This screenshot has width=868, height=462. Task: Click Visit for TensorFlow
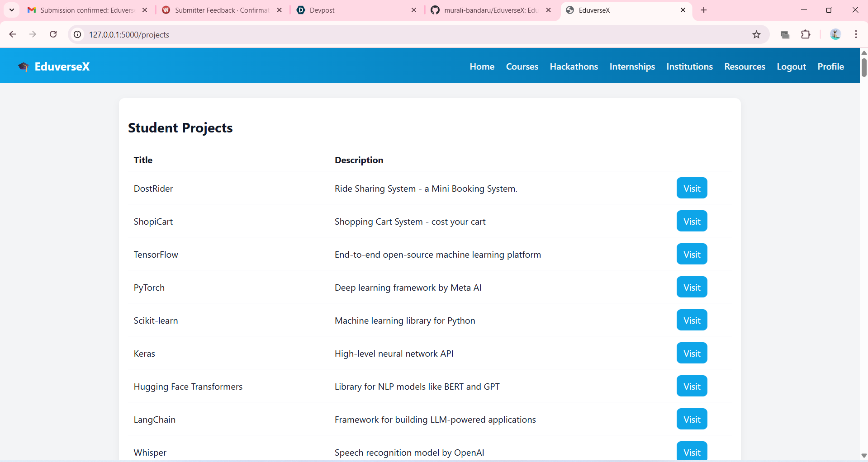(692, 254)
